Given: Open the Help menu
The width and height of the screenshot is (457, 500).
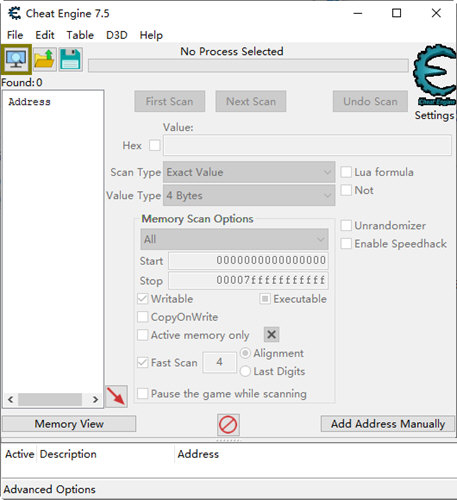Looking at the screenshot, I should click(151, 35).
